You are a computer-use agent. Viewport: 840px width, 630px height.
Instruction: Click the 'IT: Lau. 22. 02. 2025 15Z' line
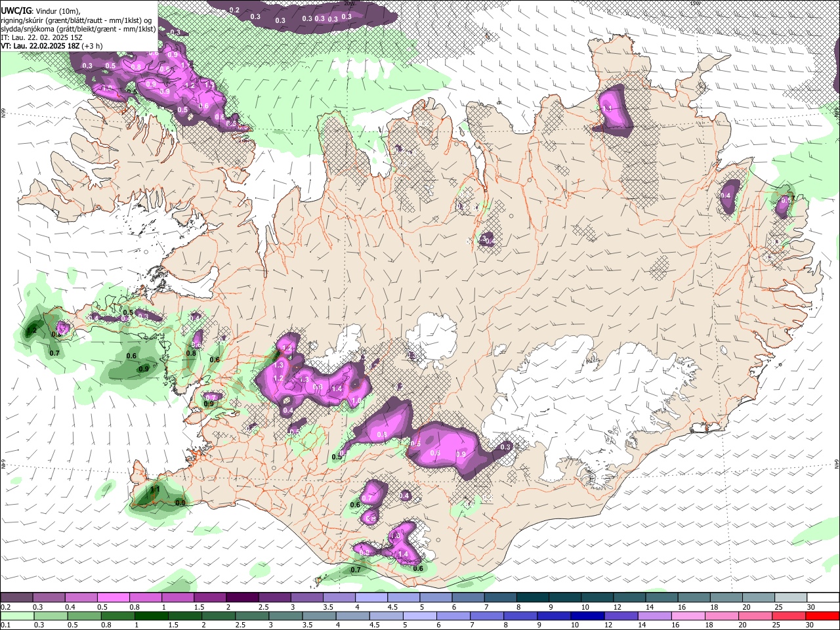pyautogui.click(x=41, y=37)
